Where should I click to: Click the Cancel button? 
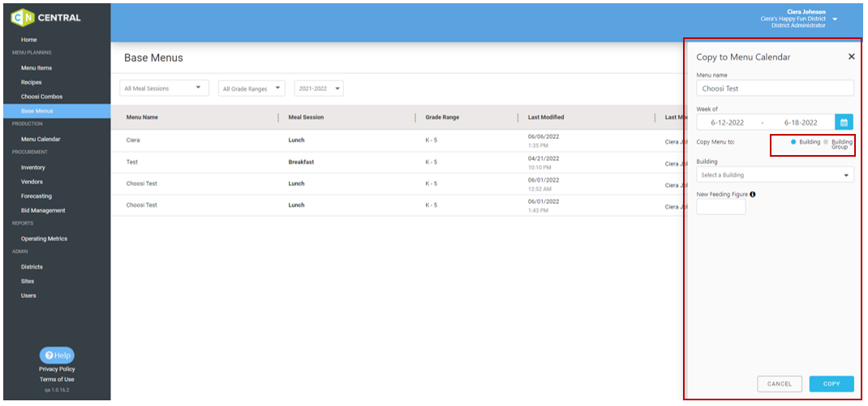click(x=780, y=384)
